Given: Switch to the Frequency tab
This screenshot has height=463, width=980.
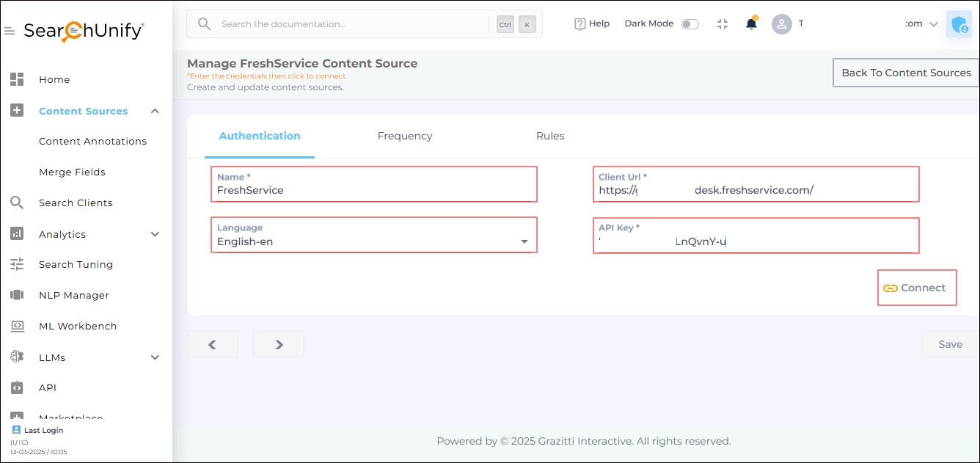Looking at the screenshot, I should [405, 136].
